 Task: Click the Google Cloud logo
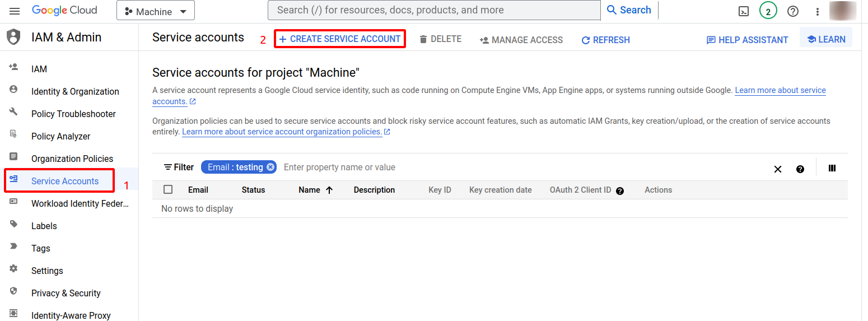point(64,10)
